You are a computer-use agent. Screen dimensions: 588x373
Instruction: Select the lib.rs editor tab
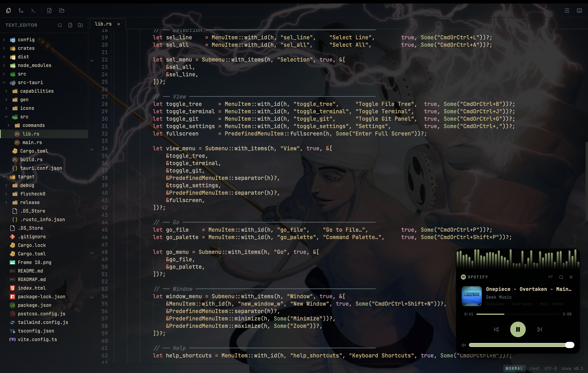(103, 24)
